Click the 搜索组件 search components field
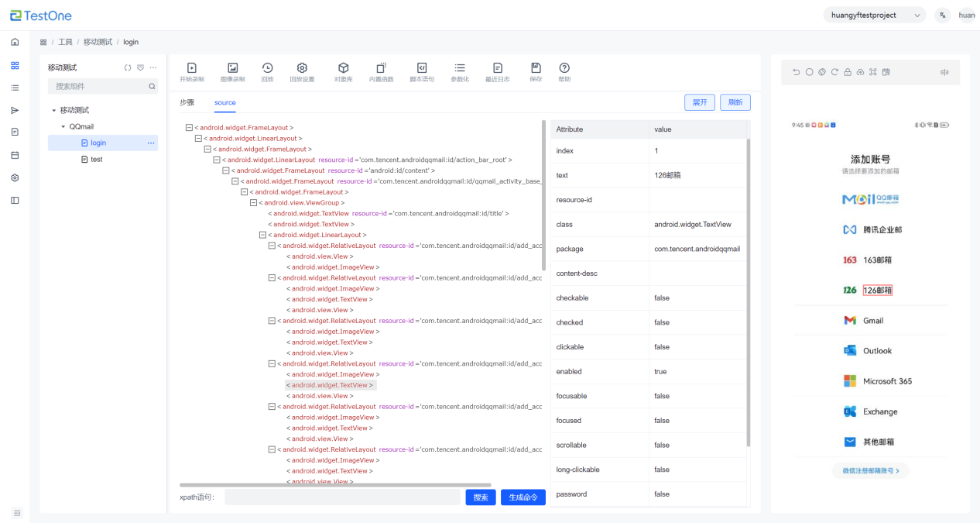The height and width of the screenshot is (523, 980). click(x=103, y=86)
